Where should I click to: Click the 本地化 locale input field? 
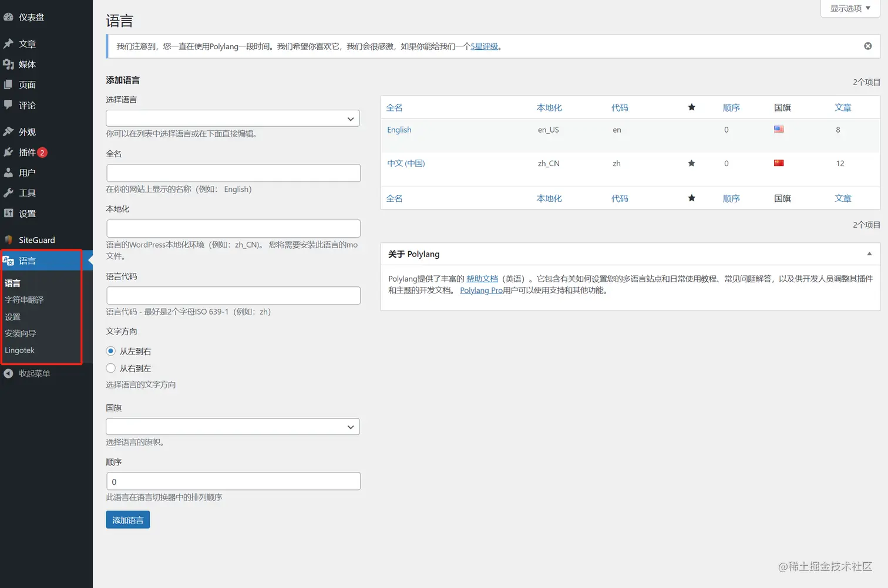click(x=233, y=228)
